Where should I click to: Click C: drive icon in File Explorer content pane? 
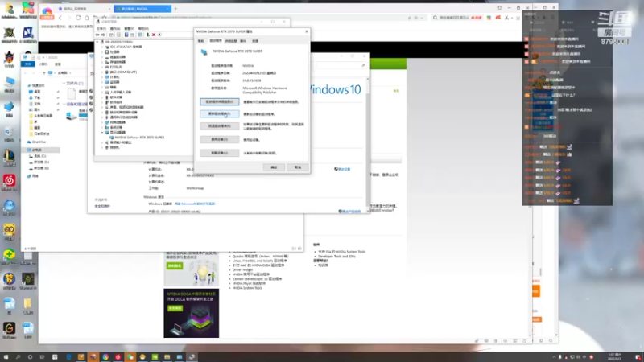click(x=72, y=116)
